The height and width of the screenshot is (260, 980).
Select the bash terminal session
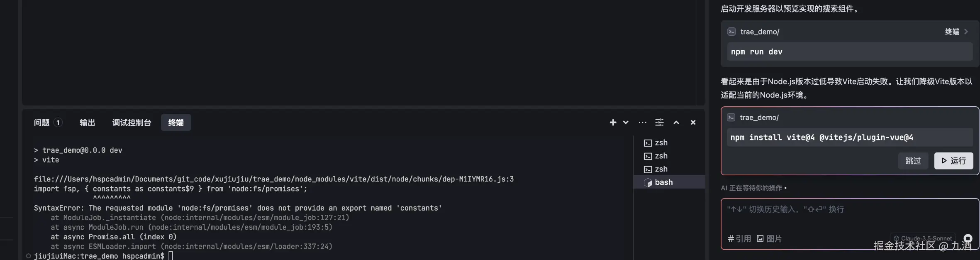coord(658,182)
